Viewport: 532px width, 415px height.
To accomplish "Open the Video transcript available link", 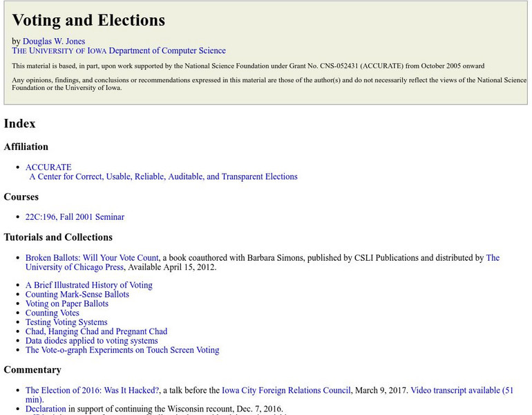I will (x=462, y=390).
